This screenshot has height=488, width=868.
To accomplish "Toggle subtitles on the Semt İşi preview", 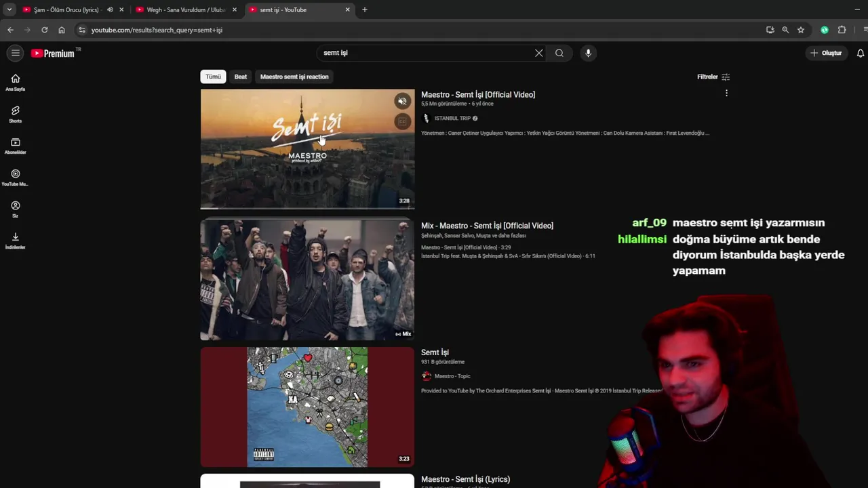I will point(402,121).
